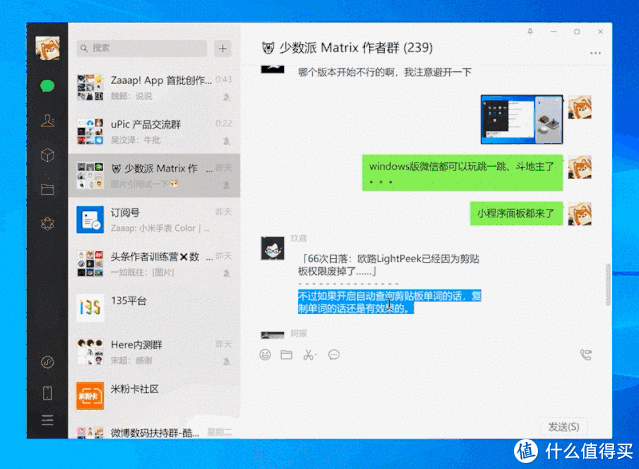Open the Files folder icon in the sidebar
Image resolution: width=639 pixels, height=469 pixels.
[47, 189]
